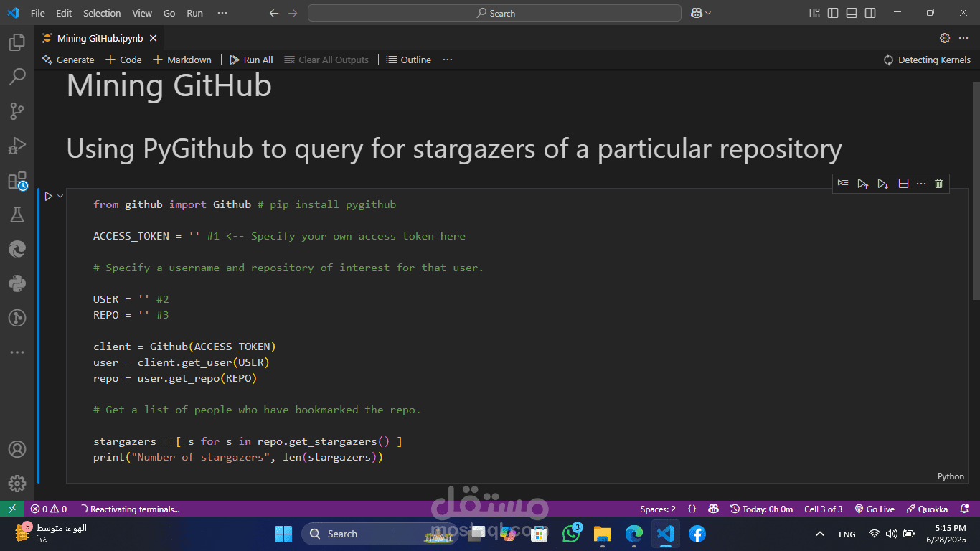Open the Accounts menu

pos(17,449)
